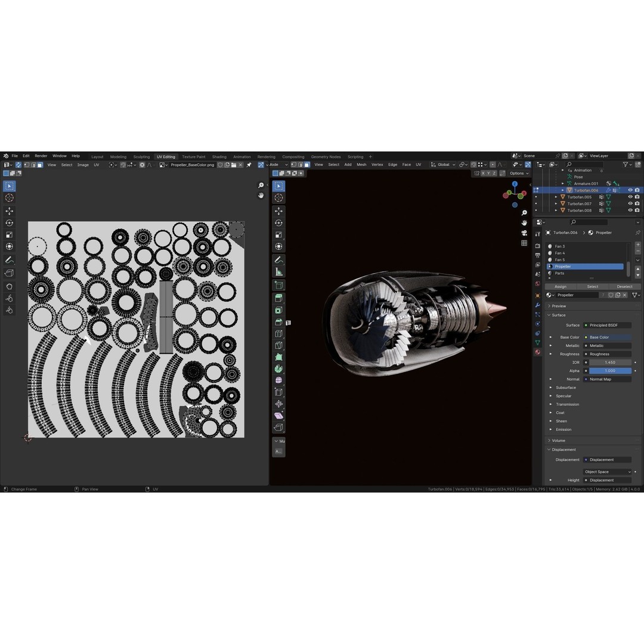Viewport: 644px width, 644px height.
Task: Open the Render menu
Action: click(x=41, y=156)
